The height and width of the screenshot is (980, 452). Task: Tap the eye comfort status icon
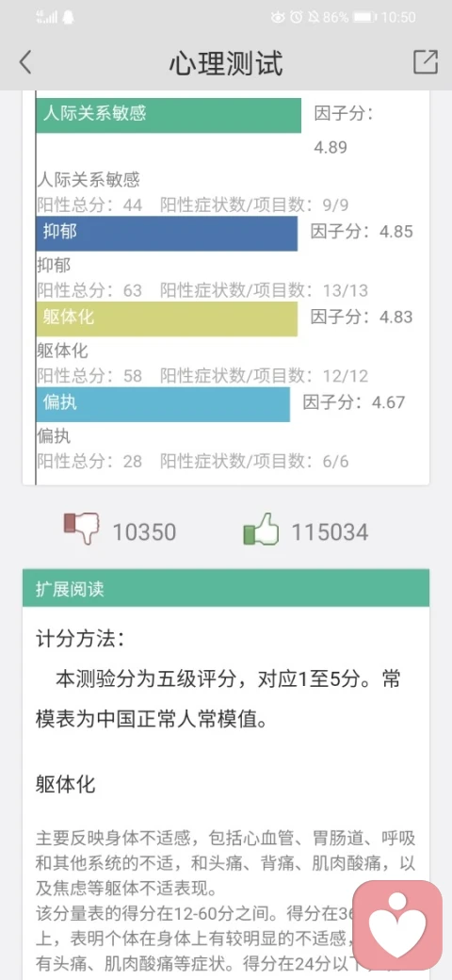coord(279,18)
